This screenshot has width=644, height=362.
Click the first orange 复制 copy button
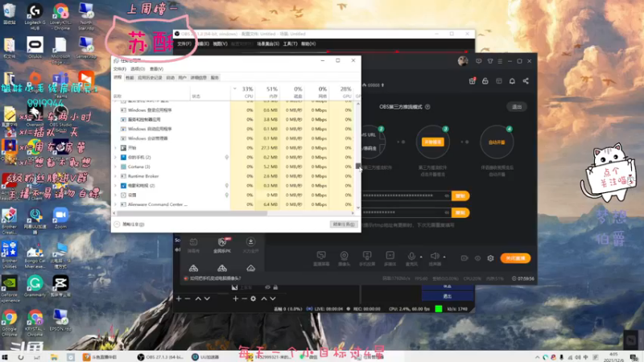(x=460, y=195)
